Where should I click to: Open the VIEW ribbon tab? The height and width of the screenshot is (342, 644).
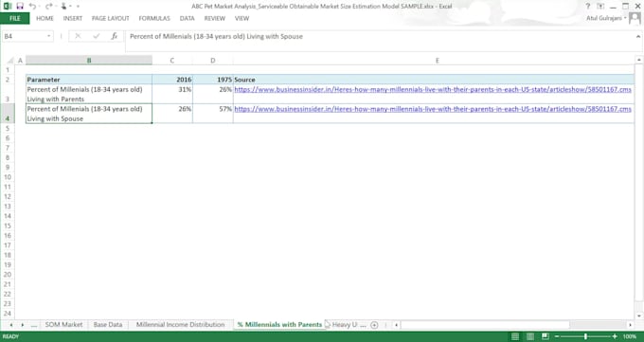point(241,19)
